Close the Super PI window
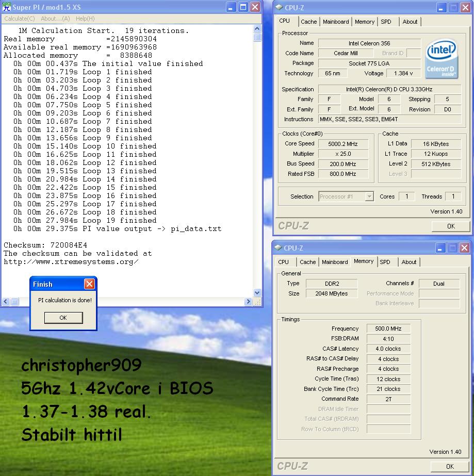Screen dimensions: 474x476 click(255, 7)
